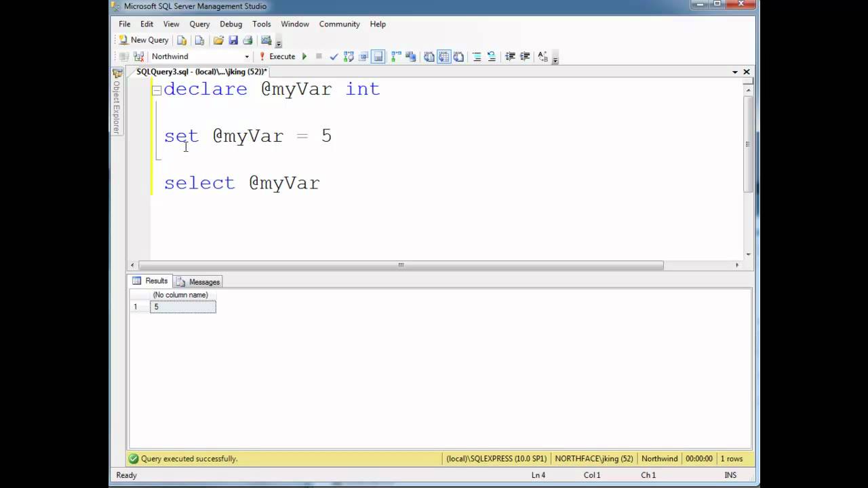Select Results to Text
Image resolution: width=868 pixels, height=488 pixels.
point(429,56)
